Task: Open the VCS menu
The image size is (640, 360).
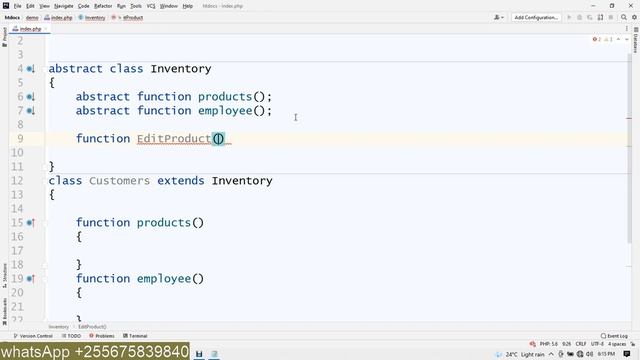Action: point(151,6)
